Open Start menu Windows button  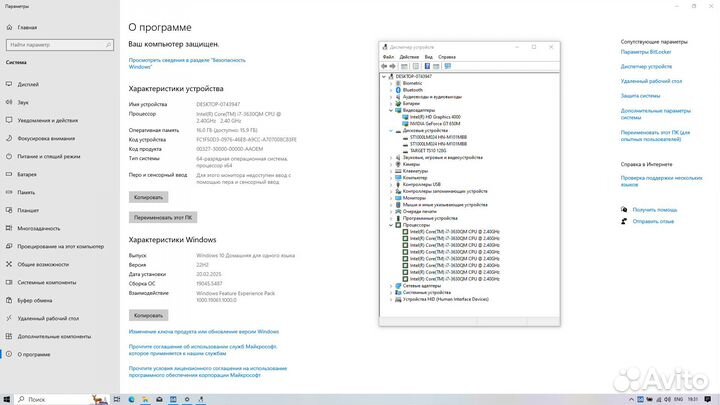tap(6, 399)
